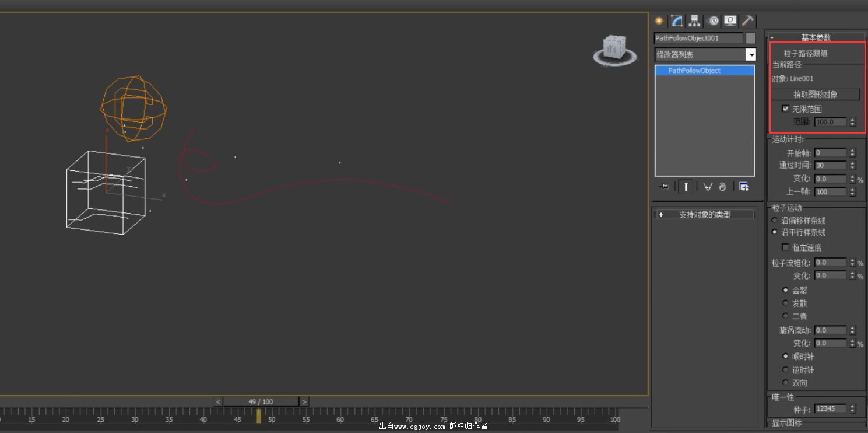Toggle Show End Result icon
Screen dimensions: 868x433
(687, 187)
